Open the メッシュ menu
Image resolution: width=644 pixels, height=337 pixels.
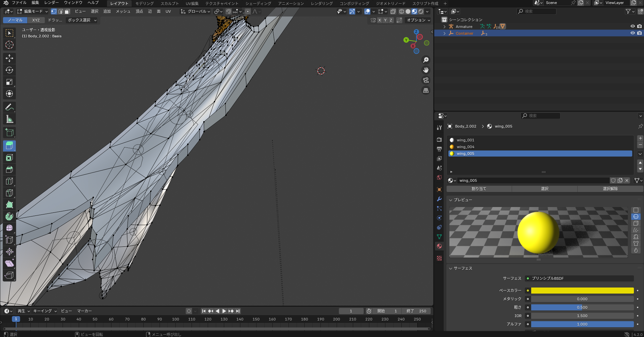click(x=123, y=11)
